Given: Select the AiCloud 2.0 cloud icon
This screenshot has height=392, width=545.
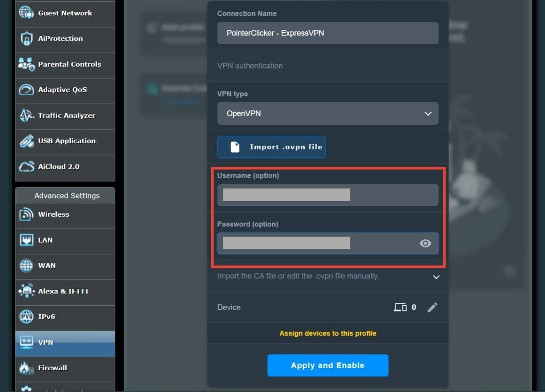Looking at the screenshot, I should tap(26, 166).
